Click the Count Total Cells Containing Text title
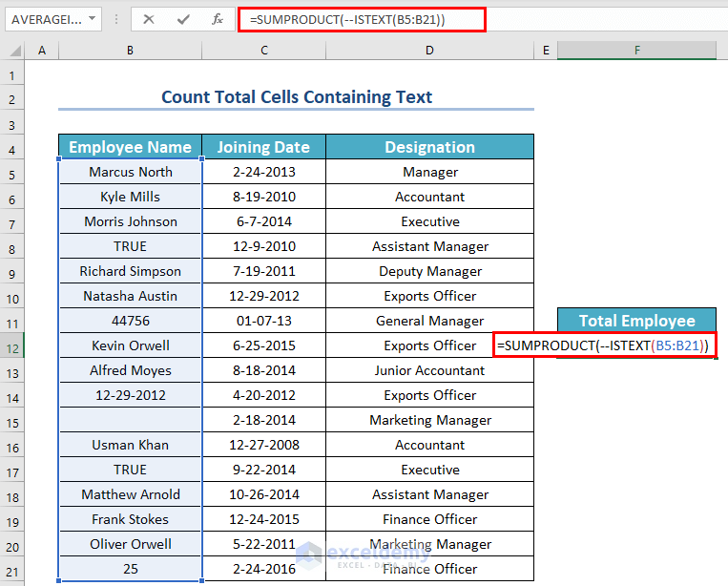This screenshot has height=586, width=728. [297, 97]
